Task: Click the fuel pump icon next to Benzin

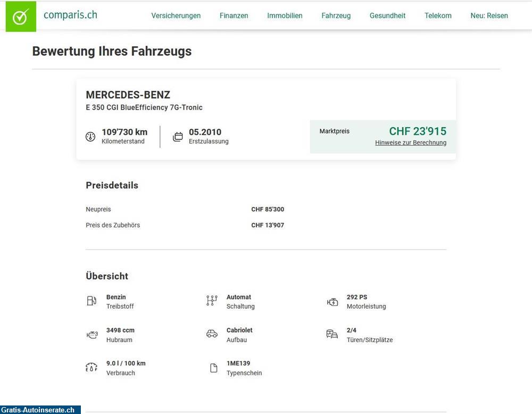Action: pyautogui.click(x=92, y=301)
